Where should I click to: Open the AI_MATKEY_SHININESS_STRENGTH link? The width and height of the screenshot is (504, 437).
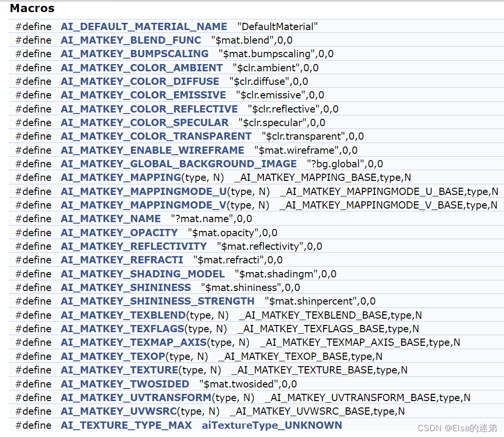(157, 301)
